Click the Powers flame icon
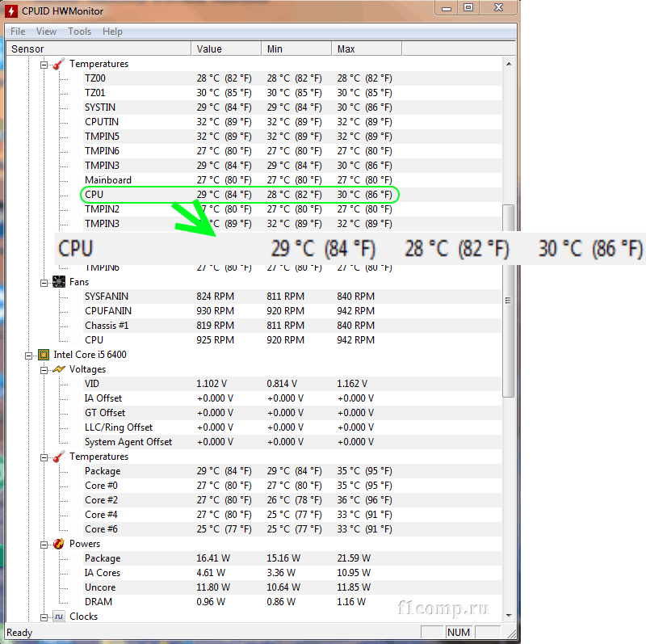This screenshot has height=644, width=646. [59, 544]
